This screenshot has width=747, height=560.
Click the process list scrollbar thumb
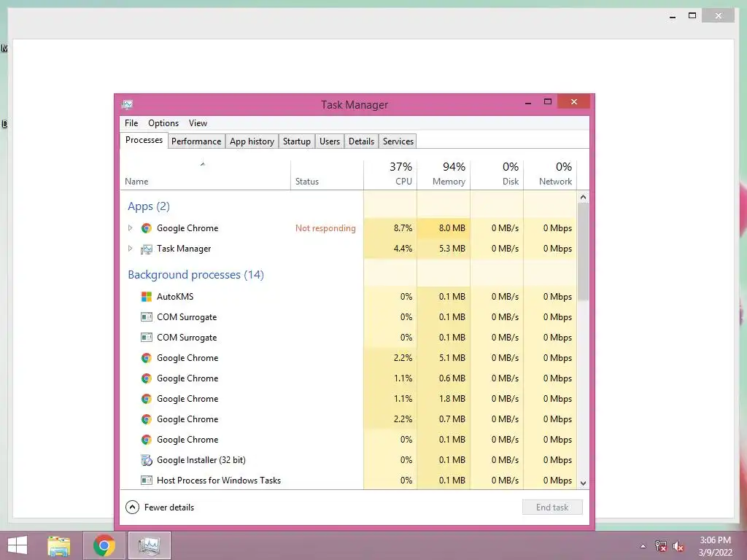(583, 252)
